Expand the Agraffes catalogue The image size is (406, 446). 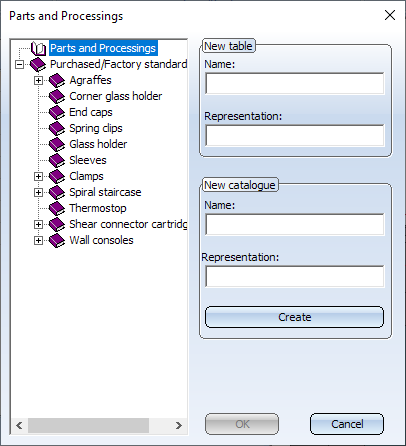click(x=38, y=80)
